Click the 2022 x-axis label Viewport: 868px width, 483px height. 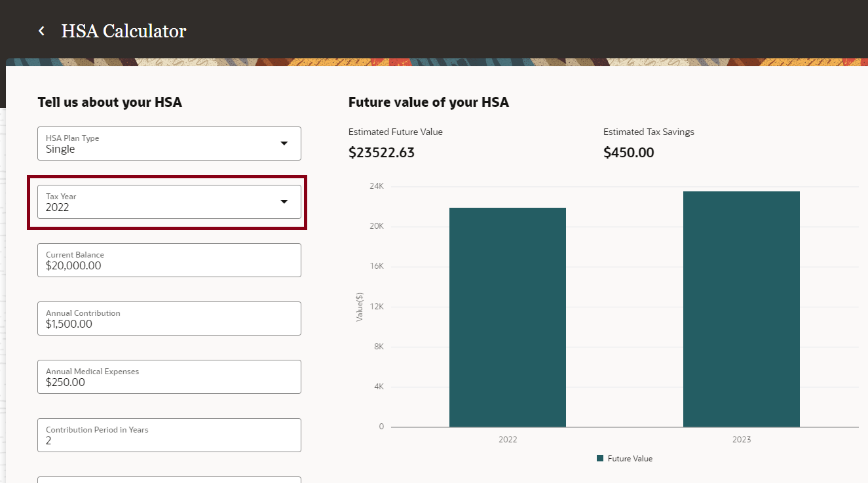coord(507,440)
